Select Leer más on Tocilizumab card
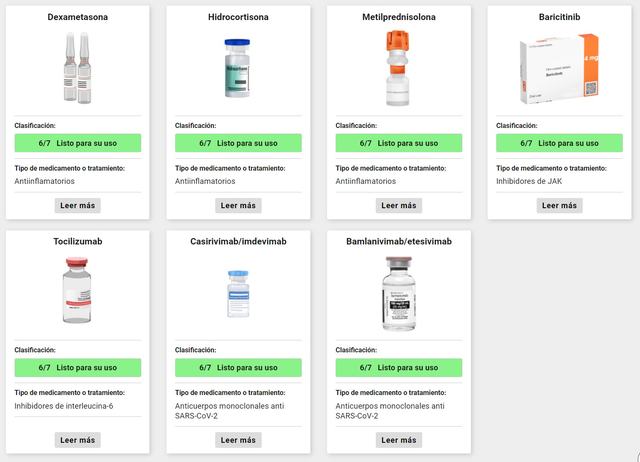 [x=78, y=440]
